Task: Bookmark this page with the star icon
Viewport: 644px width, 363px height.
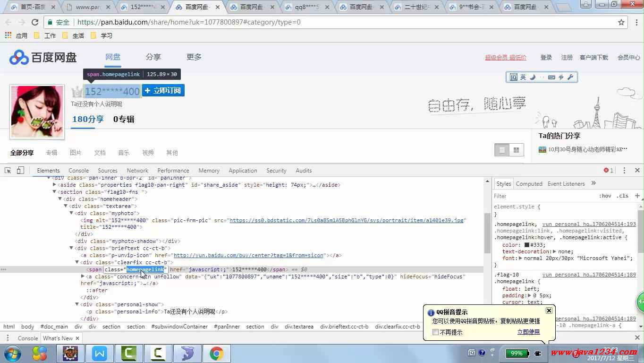Action: [621, 22]
